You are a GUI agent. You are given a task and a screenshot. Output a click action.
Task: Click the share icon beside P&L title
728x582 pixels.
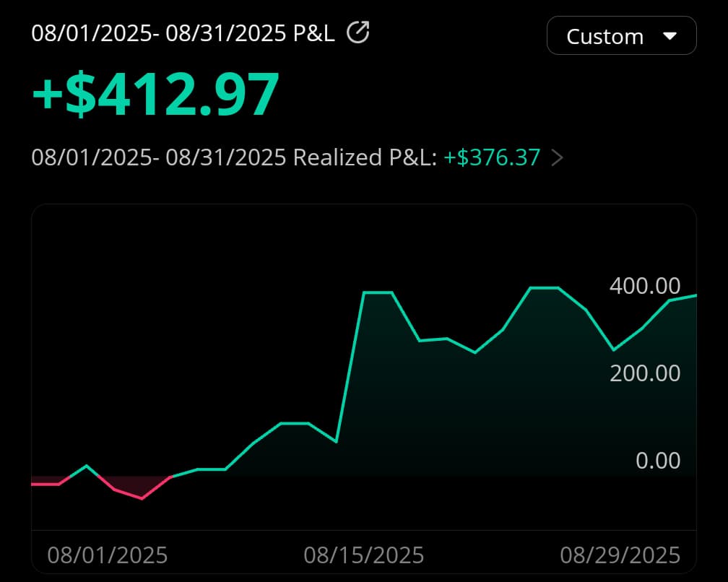pyautogui.click(x=358, y=32)
